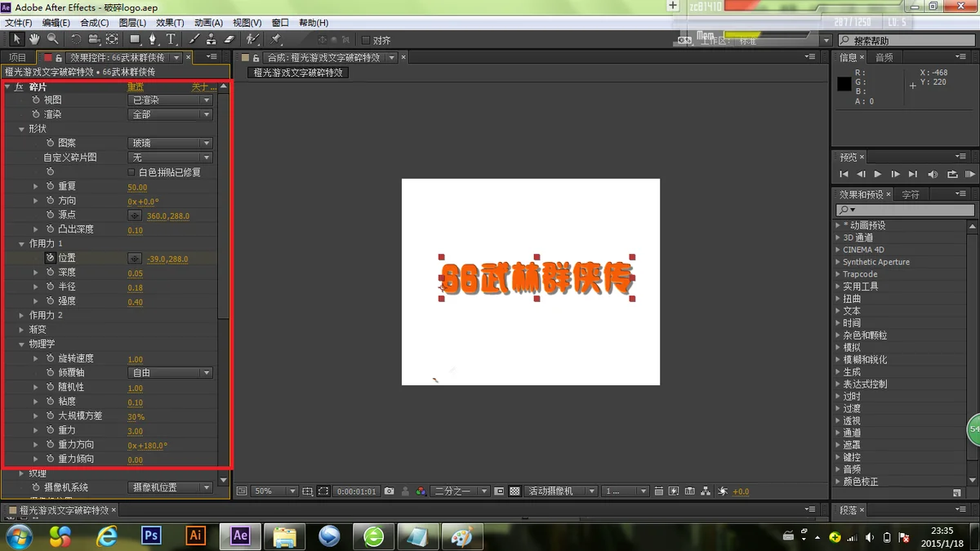Open the 自定义碎片图 dropdown
The height and width of the screenshot is (551, 980).
pyautogui.click(x=171, y=158)
